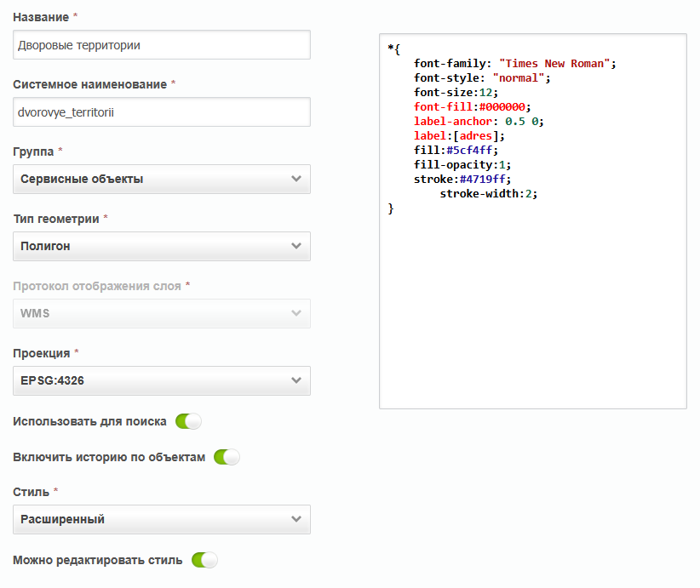Toggle the Можно редактировать стиль switch
Screen dimensions: 700x588
[x=204, y=560]
